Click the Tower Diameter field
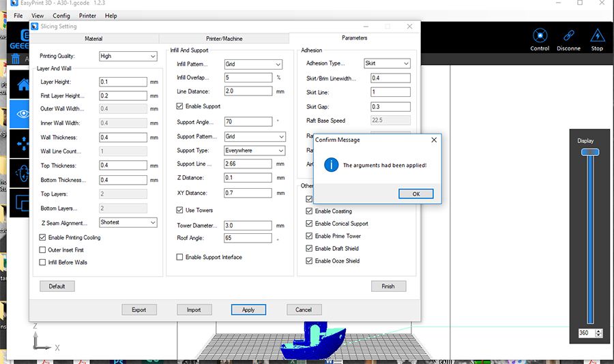The height and width of the screenshot is (364, 614). coord(248,226)
